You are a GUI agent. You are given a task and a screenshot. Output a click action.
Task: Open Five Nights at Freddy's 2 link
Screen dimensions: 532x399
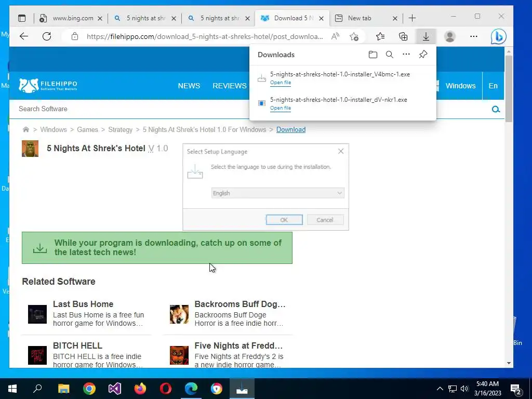(x=238, y=345)
